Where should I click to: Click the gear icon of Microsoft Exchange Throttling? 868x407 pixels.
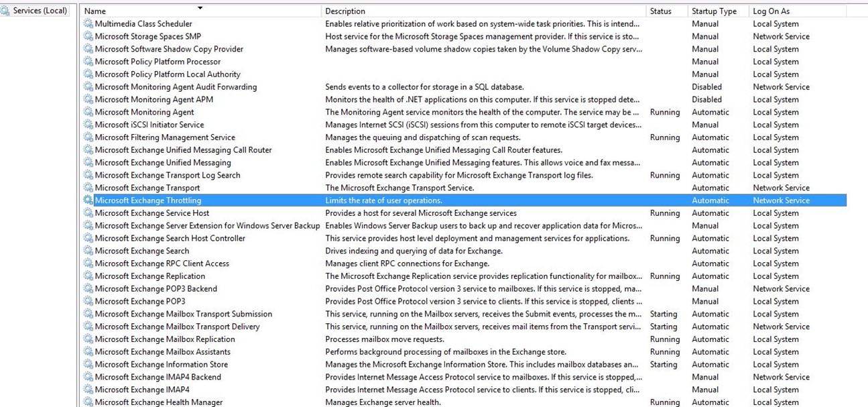[88, 200]
